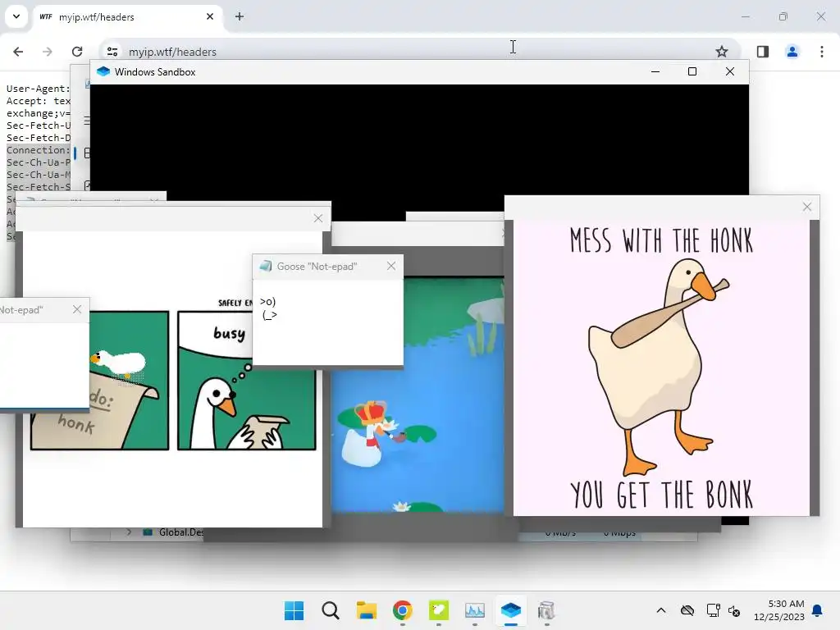Close the left-edge Not-epad window
The width and height of the screenshot is (840, 630).
77,309
